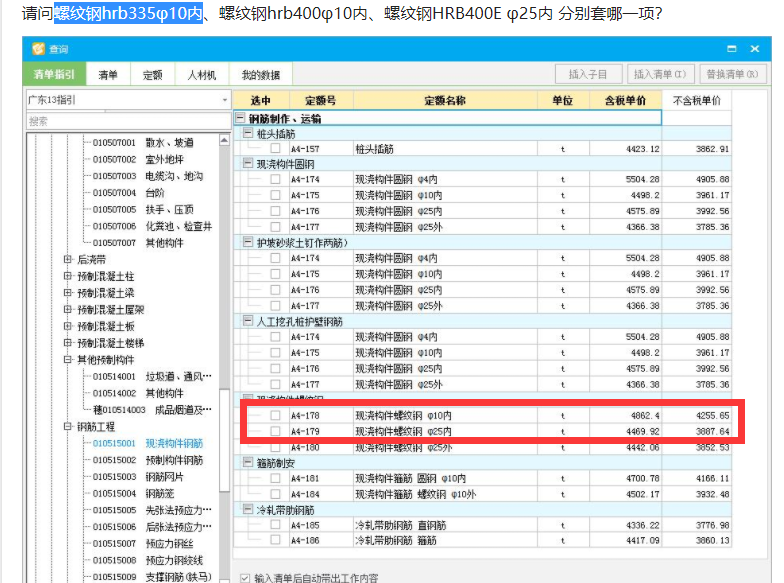Click the tree panel vertical scrollbar thumb

coord(224,440)
